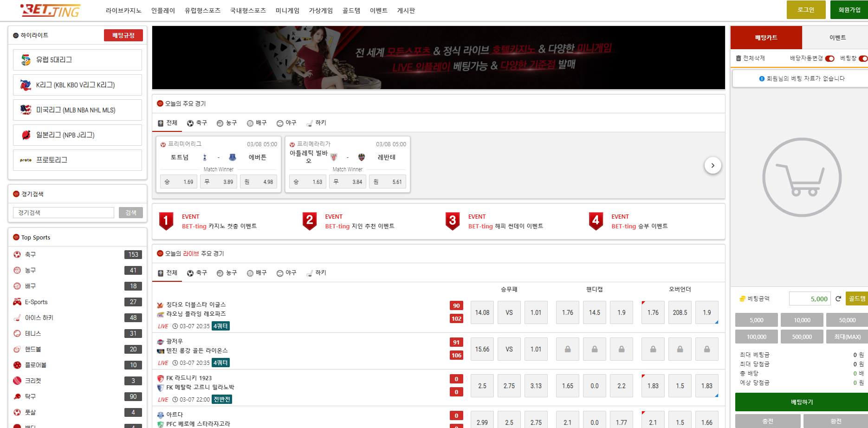Screen dimensions: 868x428
Task: Click the 충전 button
Action: click(768, 421)
